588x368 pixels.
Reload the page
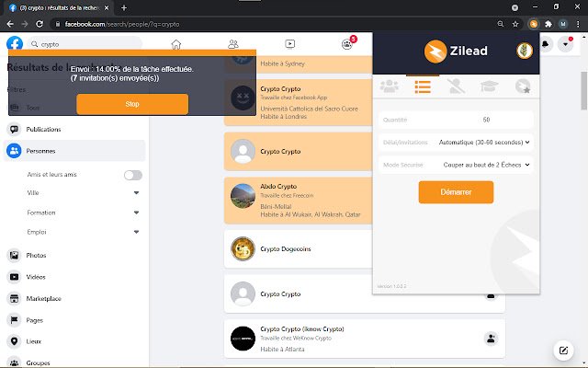click(40, 24)
